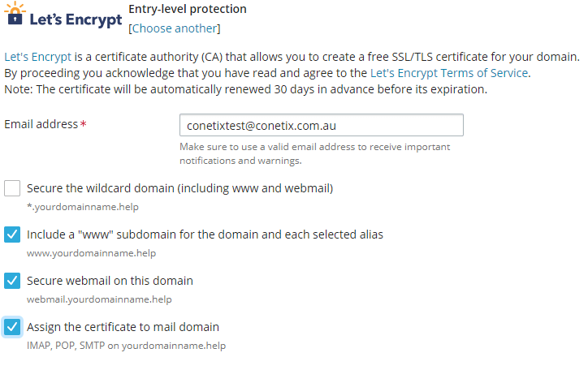Click the valid email address hint text
The height and width of the screenshot is (370, 588).
tap(315, 153)
